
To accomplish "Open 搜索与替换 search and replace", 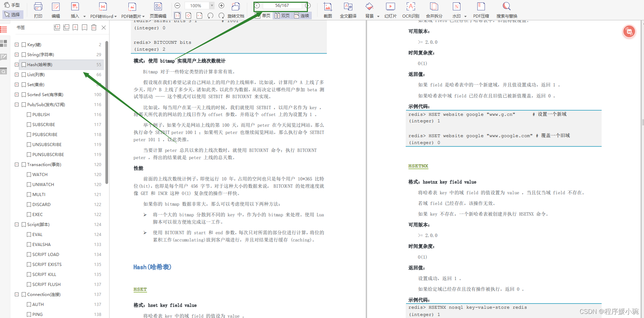I will pyautogui.click(x=507, y=10).
